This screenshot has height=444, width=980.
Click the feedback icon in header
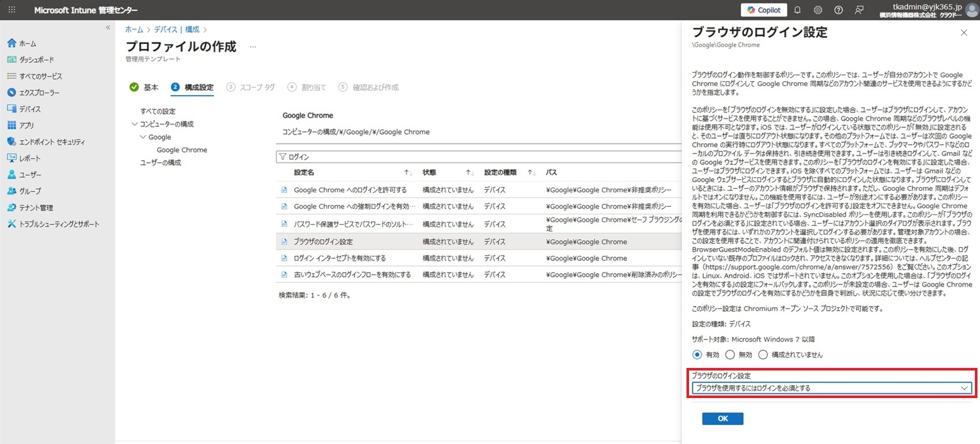pyautogui.click(x=859, y=10)
